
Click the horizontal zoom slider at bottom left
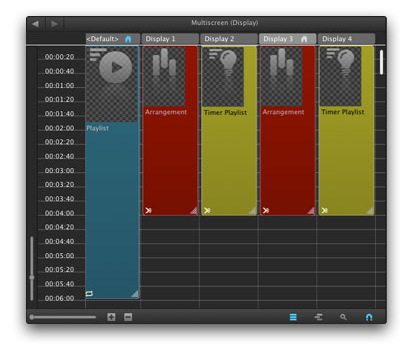[x=63, y=317]
